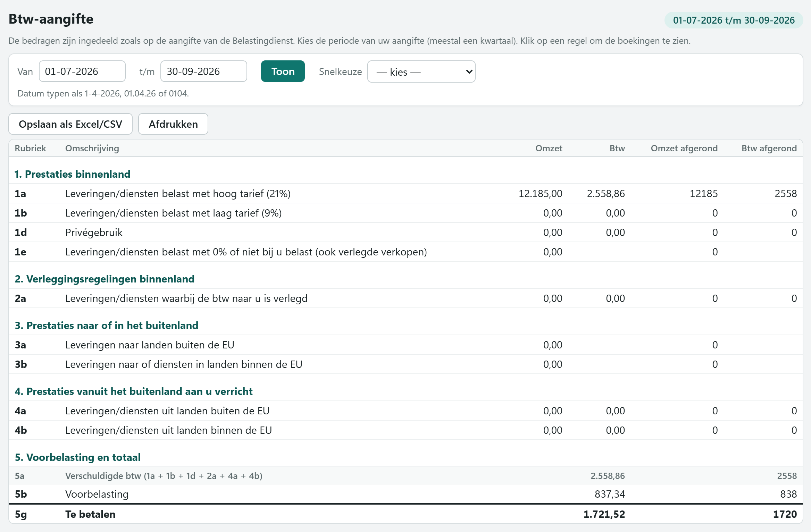Select row 1e belast met 0%
811x532 pixels.
(405, 252)
